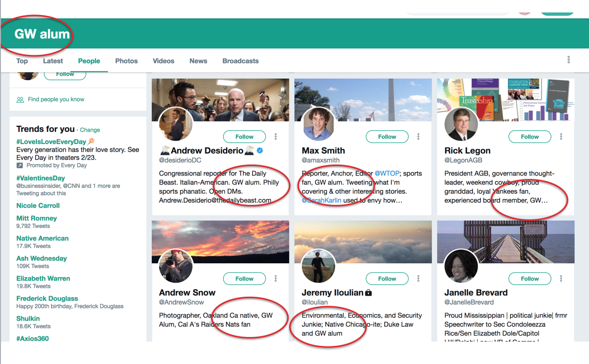Click the Find people you know icon

click(x=20, y=100)
